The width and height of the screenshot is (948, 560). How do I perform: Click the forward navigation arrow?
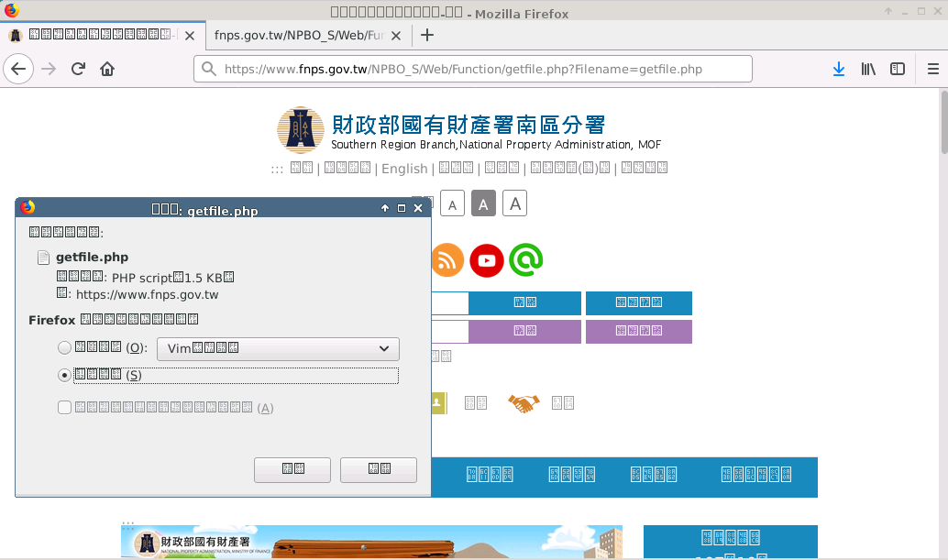click(x=49, y=69)
